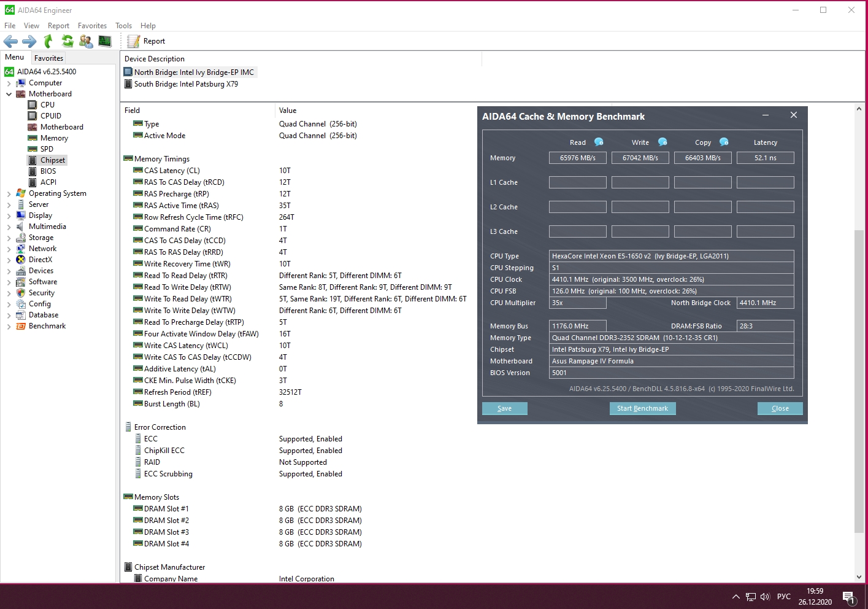Open the BIOS page in the tree
The width and height of the screenshot is (868, 609).
pos(48,171)
